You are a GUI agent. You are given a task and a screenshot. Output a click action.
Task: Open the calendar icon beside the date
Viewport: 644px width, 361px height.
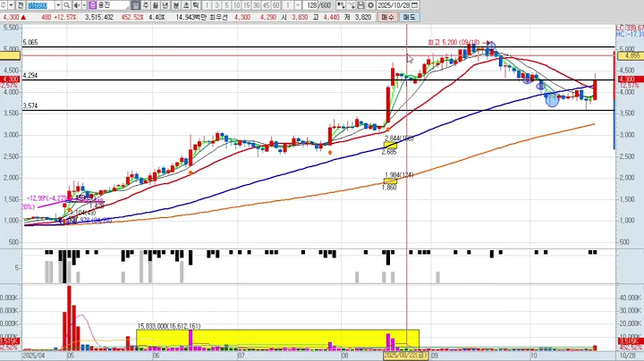(414, 5)
